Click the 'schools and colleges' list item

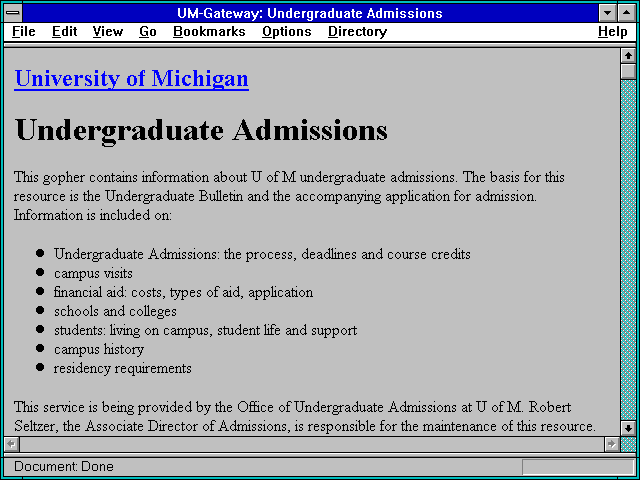[x=115, y=311]
